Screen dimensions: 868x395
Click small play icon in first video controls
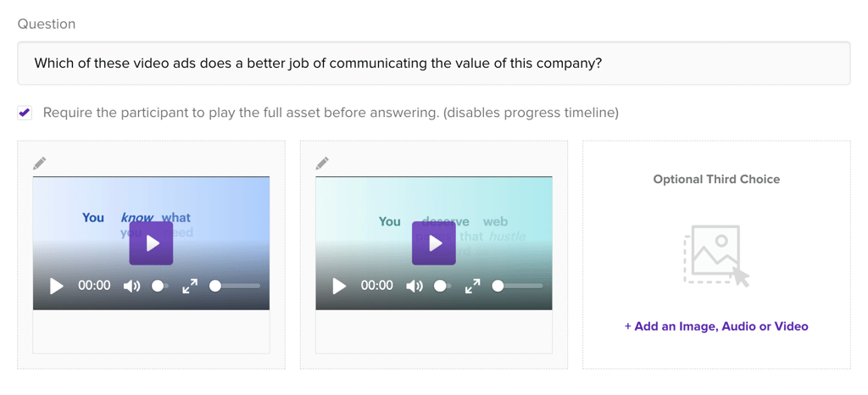[57, 286]
